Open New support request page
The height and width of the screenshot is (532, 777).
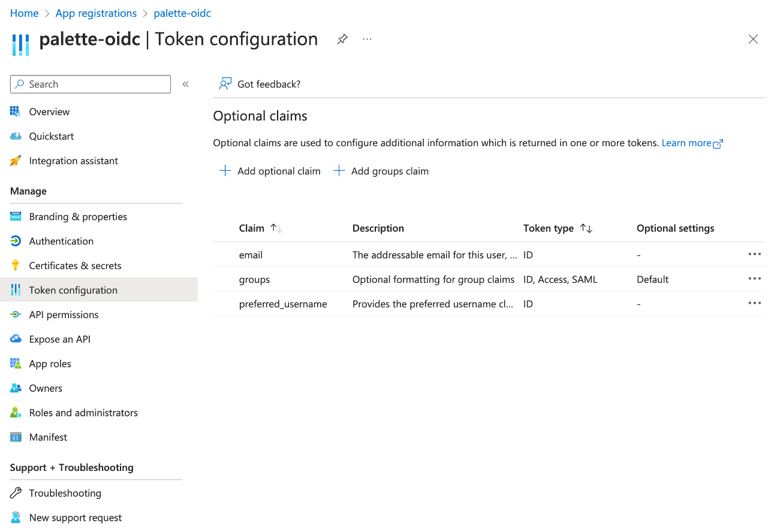point(76,518)
